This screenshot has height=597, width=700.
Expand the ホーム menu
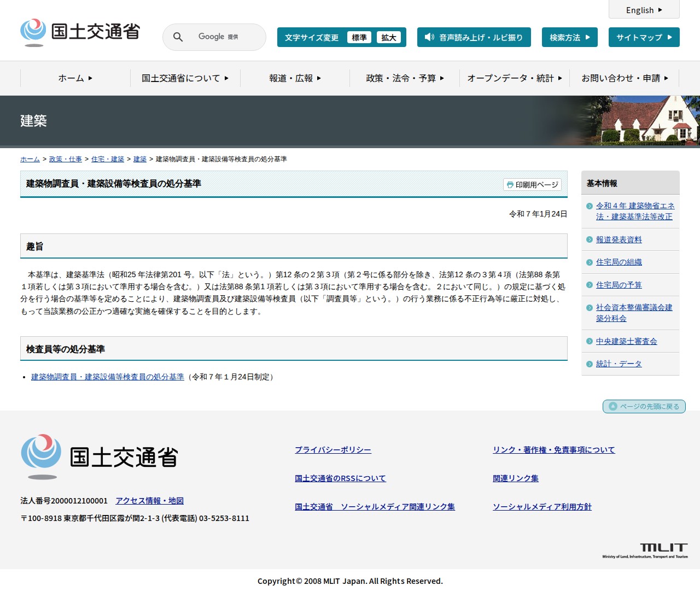[x=75, y=78]
